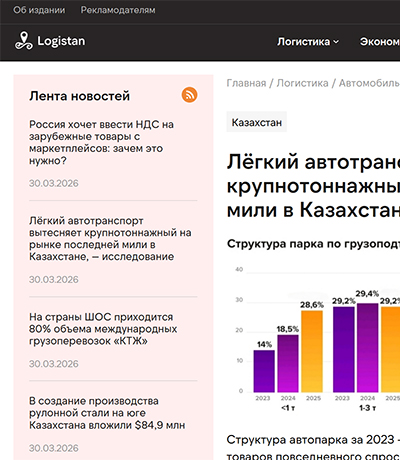
Task: Click the paragraph starting Структура автопарка за 2023
Action: (x=313, y=447)
